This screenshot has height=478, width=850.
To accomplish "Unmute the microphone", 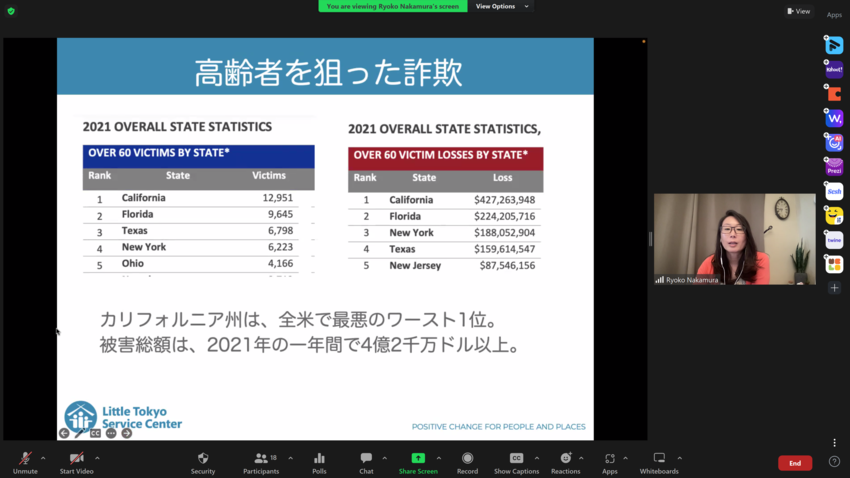I will pos(25,463).
